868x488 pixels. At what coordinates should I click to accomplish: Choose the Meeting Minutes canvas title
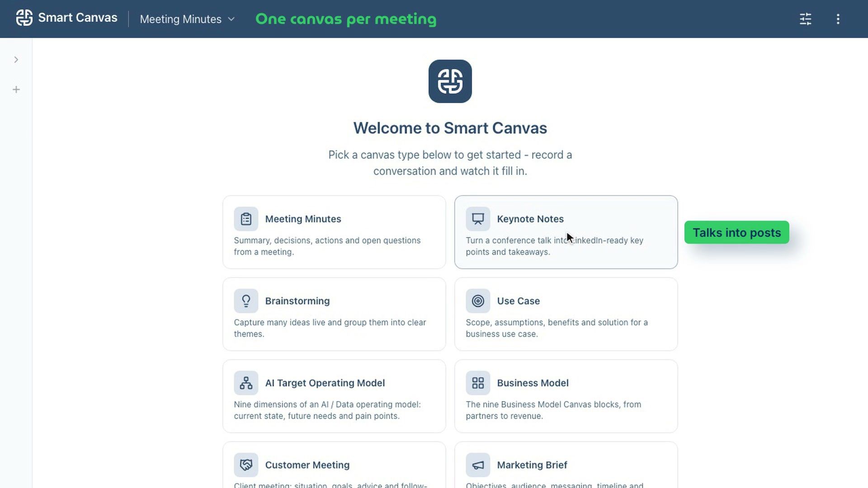pos(303,219)
